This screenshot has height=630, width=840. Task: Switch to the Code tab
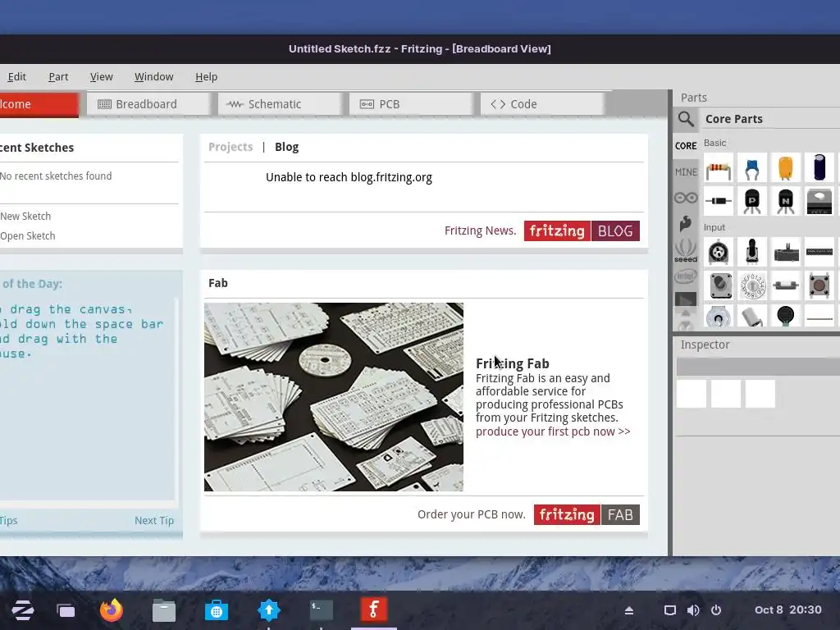[541, 104]
